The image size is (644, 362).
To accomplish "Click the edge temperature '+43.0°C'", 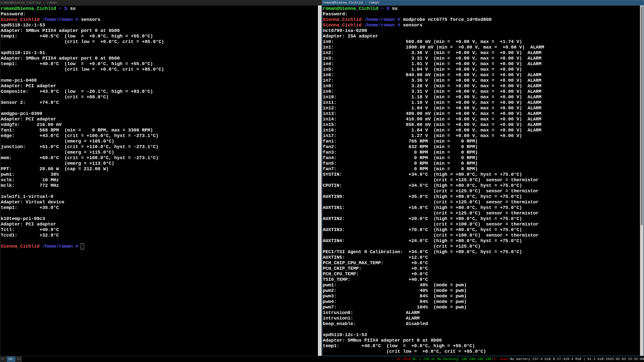I will pos(49,136).
